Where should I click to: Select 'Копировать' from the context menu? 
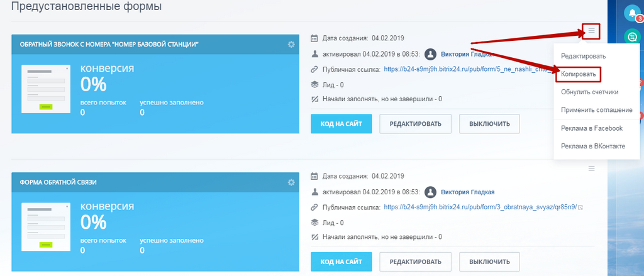coord(579,75)
